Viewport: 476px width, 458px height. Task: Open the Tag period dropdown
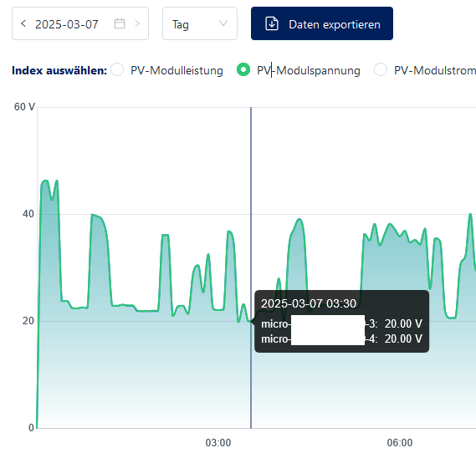(x=200, y=23)
